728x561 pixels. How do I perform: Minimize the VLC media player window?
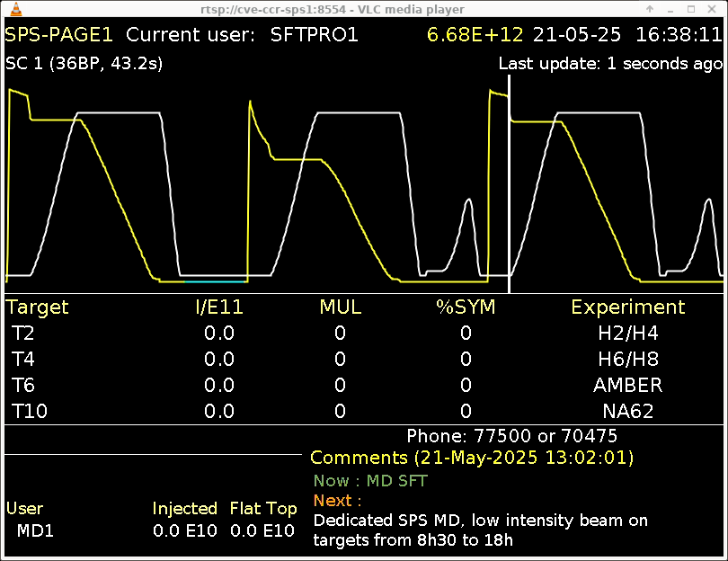click(672, 9)
